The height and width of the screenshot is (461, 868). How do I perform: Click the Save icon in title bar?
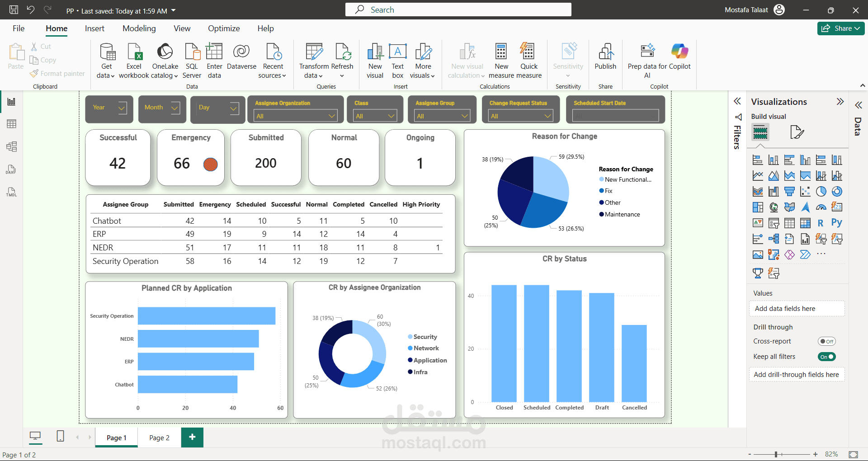pos(14,9)
